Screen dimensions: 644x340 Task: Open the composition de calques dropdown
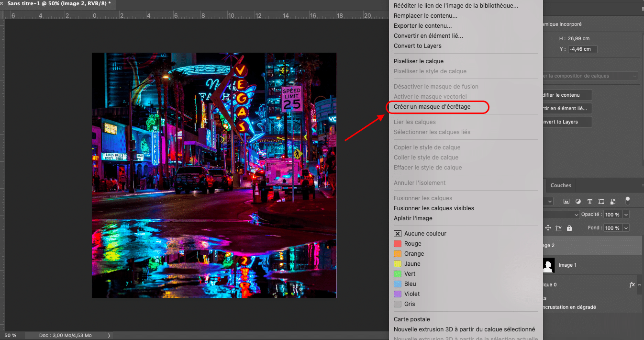pyautogui.click(x=590, y=76)
